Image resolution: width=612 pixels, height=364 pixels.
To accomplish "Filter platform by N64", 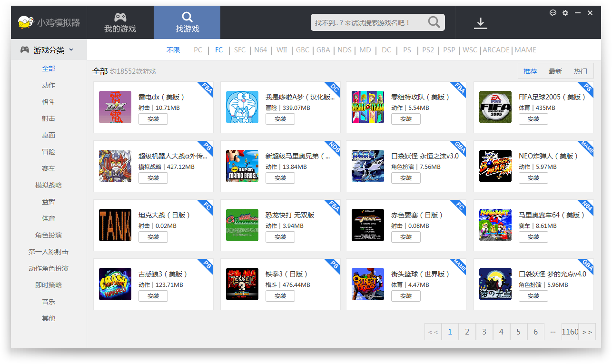I will 260,50.
